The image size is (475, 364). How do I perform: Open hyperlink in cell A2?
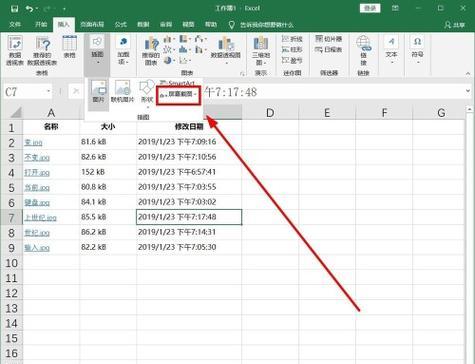click(x=33, y=143)
